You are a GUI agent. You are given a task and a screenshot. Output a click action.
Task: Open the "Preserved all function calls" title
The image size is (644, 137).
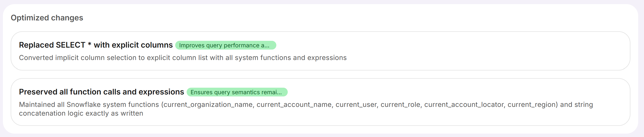tap(101, 92)
